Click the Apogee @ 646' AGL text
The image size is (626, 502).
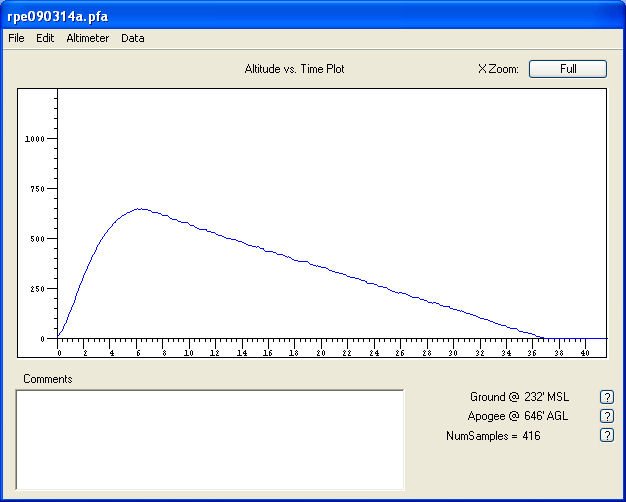(518, 416)
